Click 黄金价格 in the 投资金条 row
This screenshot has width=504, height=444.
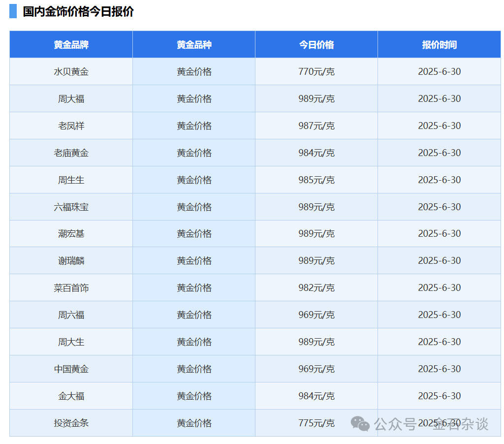pos(194,423)
